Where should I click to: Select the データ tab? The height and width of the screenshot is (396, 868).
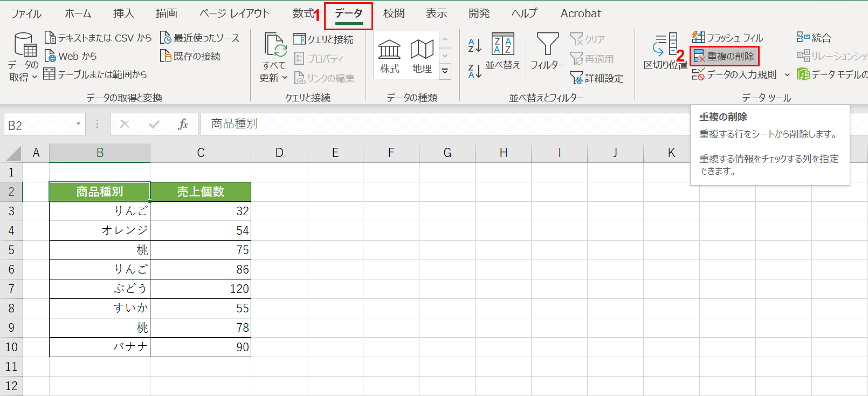[349, 13]
